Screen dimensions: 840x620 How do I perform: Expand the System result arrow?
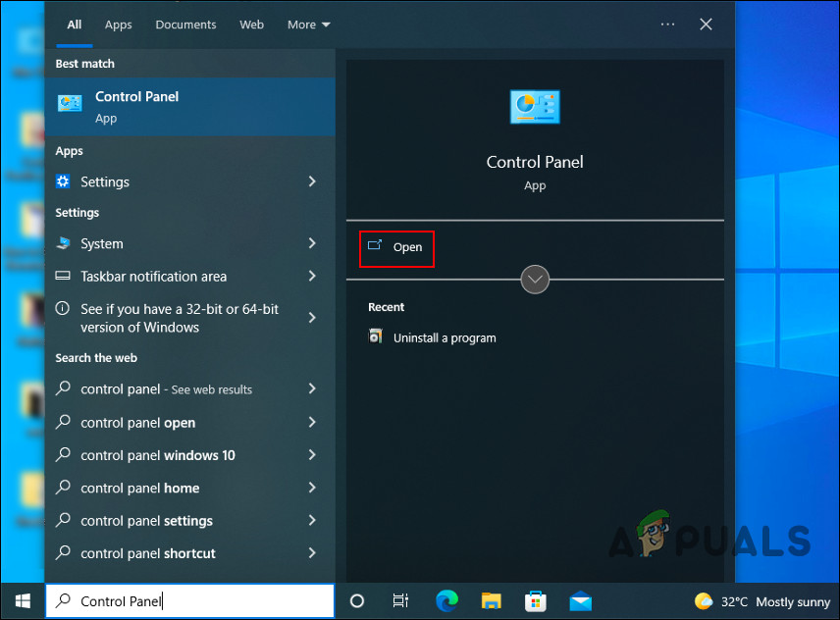[312, 243]
